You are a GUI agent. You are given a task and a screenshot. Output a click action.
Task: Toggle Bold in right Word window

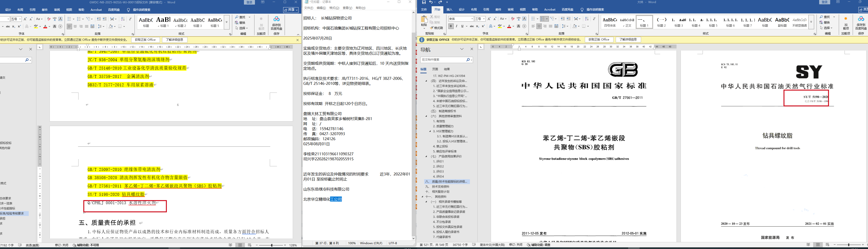tap(451, 26)
